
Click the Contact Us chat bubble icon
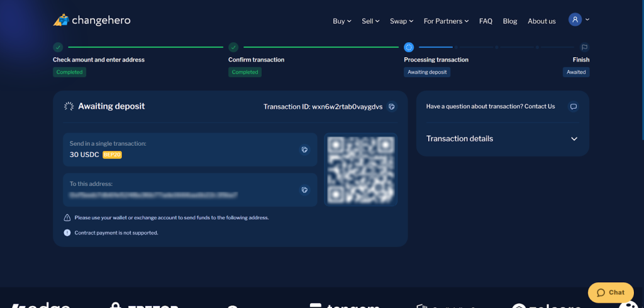click(573, 107)
